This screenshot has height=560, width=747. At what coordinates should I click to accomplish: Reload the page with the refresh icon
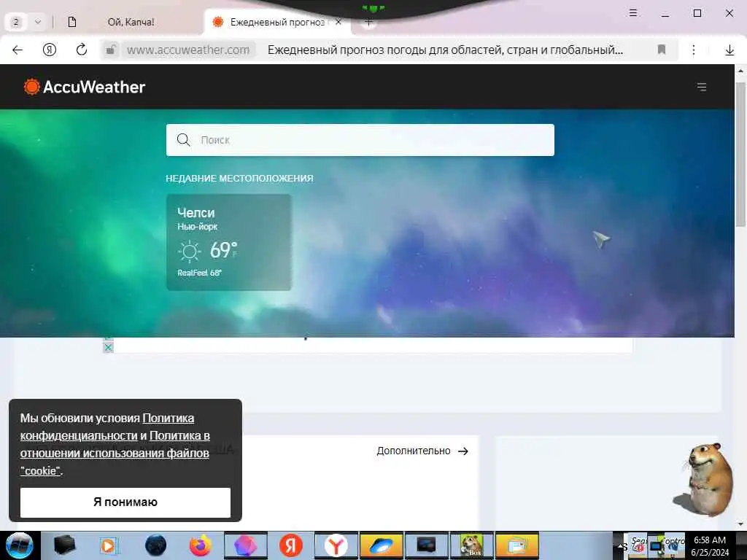coord(82,50)
